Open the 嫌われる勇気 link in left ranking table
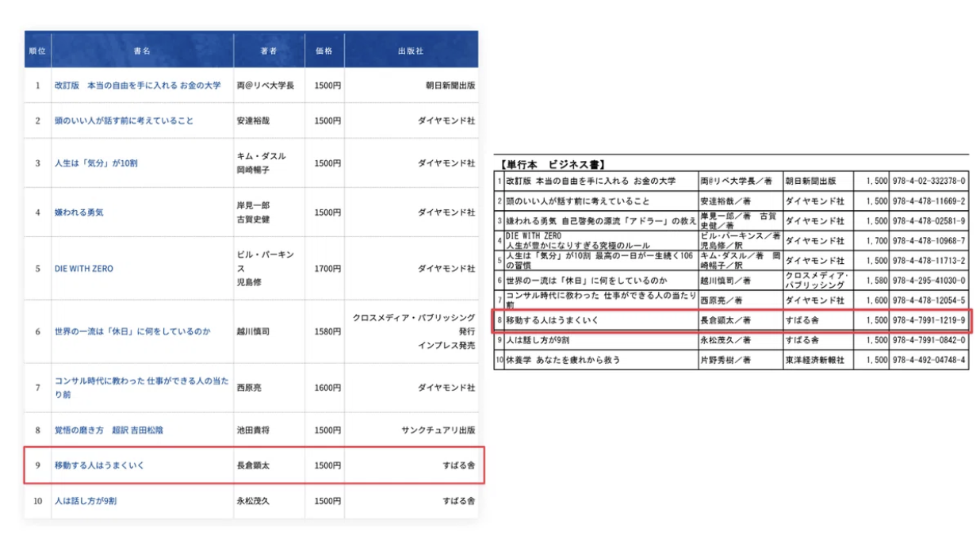Image resolution: width=980 pixels, height=547 pixels. tap(78, 212)
